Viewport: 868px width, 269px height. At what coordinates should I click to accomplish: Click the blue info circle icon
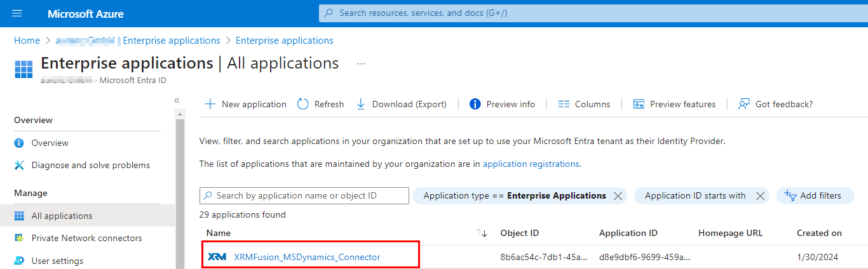coord(475,104)
